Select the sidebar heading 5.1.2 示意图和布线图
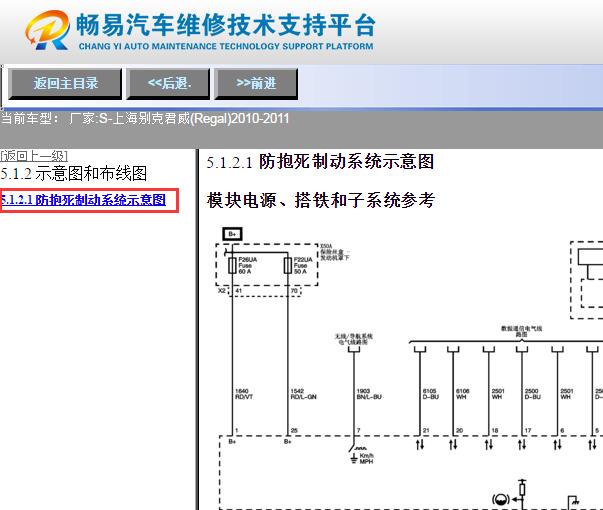Screen dimensions: 603x510 click(73, 173)
